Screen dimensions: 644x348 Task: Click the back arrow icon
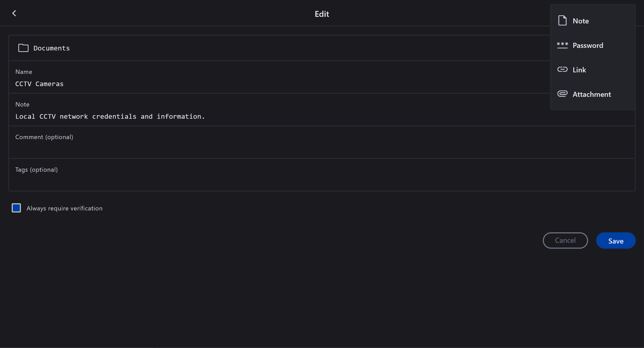pyautogui.click(x=14, y=14)
